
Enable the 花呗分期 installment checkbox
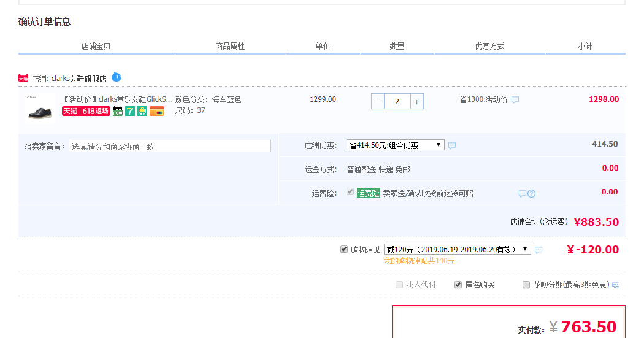pos(526,285)
